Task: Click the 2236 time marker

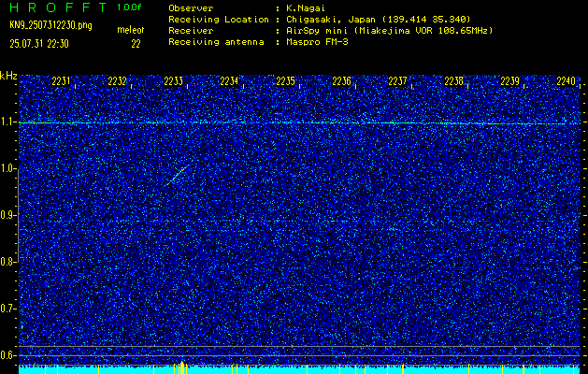Action: pos(341,81)
